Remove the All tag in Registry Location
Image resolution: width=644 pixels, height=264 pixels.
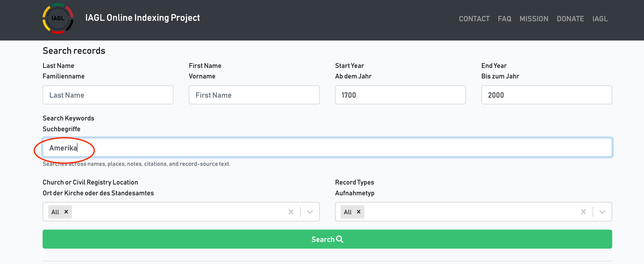coord(66,212)
